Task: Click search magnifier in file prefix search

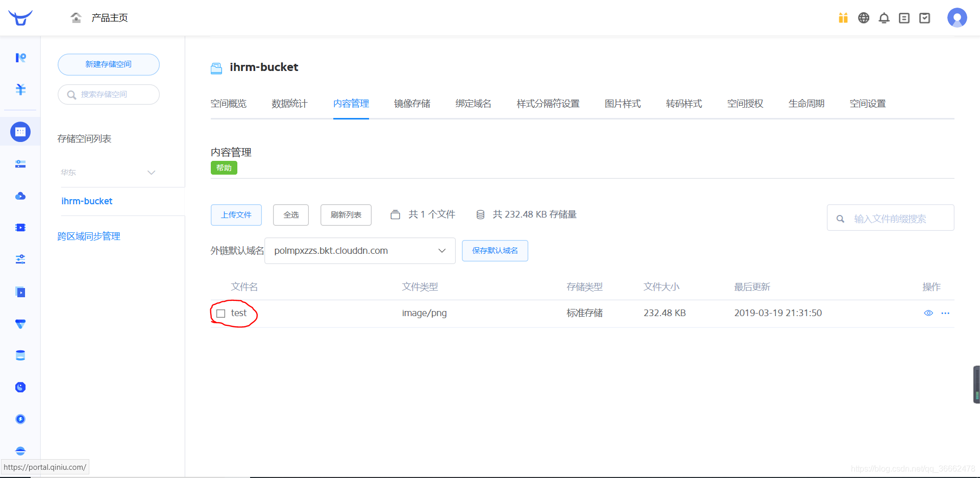Action: (x=840, y=219)
